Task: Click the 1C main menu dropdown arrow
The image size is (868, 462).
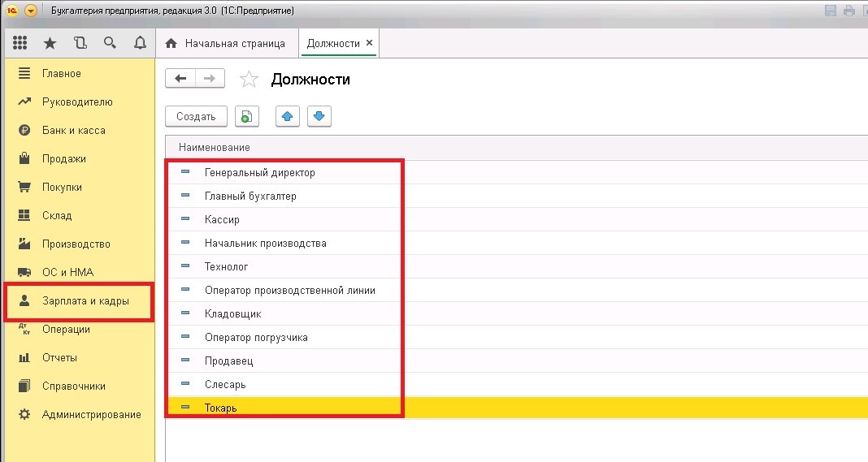Action: tap(31, 11)
